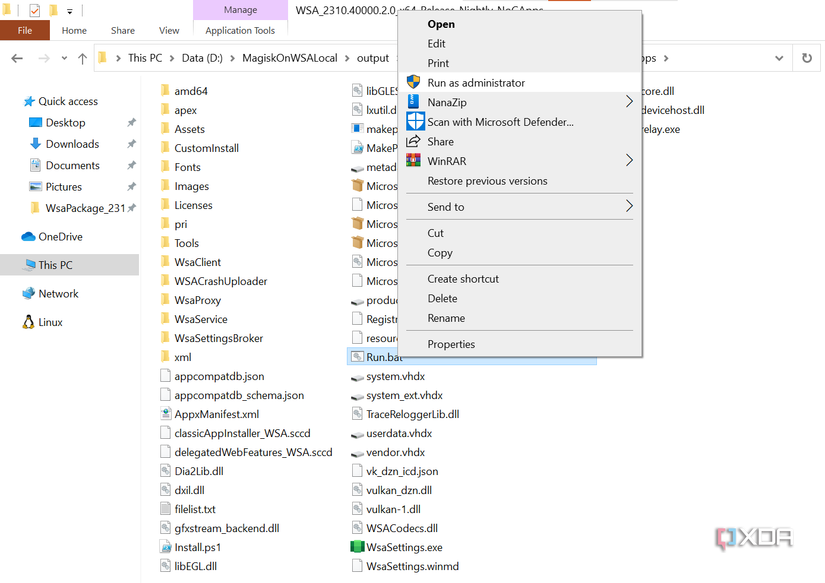Expand the Send to submenu arrow
This screenshot has height=583, width=825.
(x=629, y=206)
